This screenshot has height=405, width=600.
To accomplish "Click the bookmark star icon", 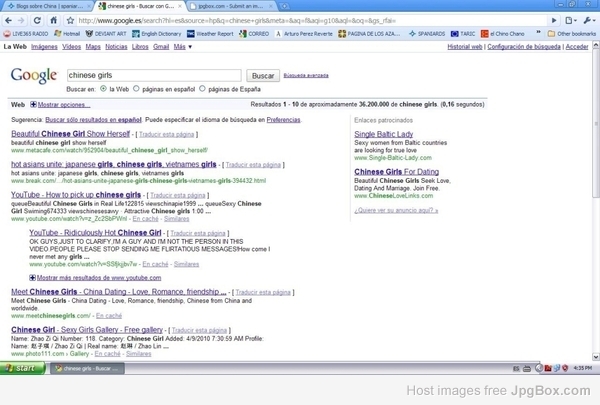I will 71,19.
